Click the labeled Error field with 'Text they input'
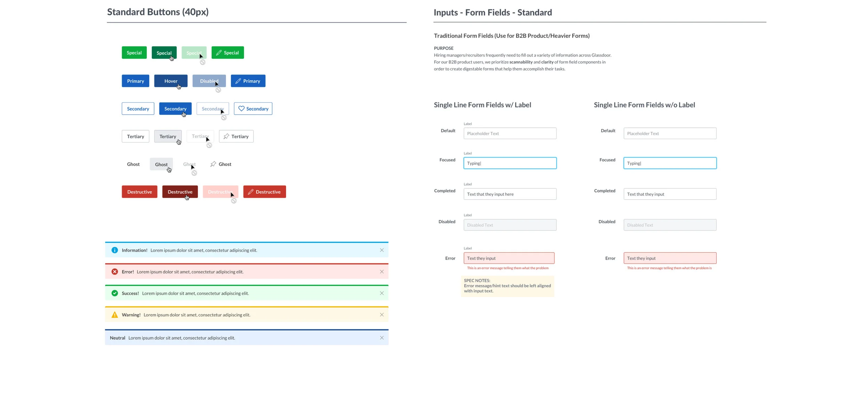 point(509,258)
